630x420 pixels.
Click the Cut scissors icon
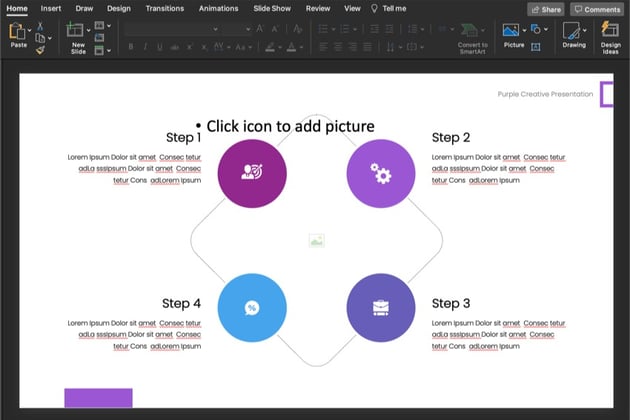click(x=41, y=26)
